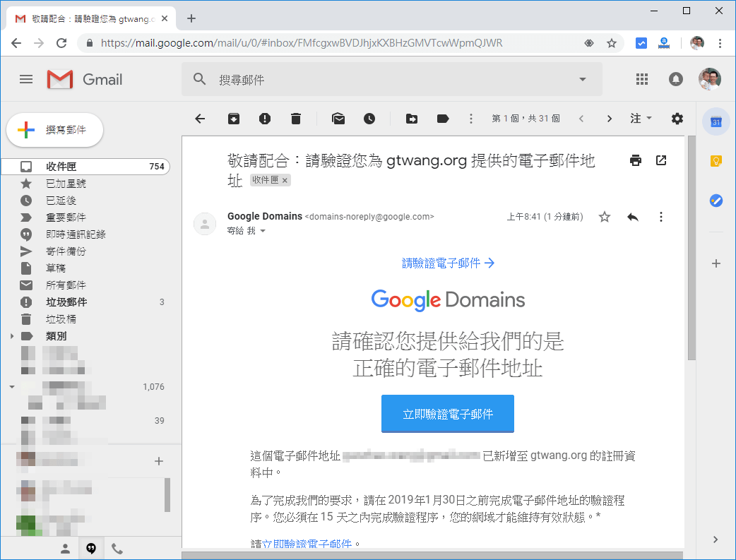
Task: Report this email as spam
Action: coord(264,119)
